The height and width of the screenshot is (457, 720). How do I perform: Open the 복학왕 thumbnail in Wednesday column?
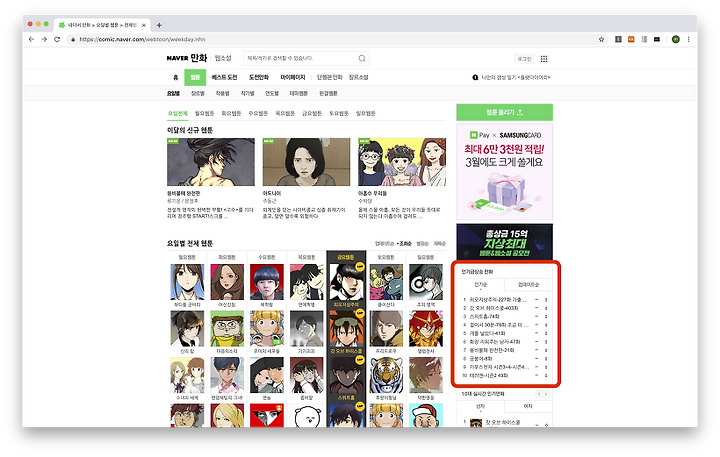267,282
